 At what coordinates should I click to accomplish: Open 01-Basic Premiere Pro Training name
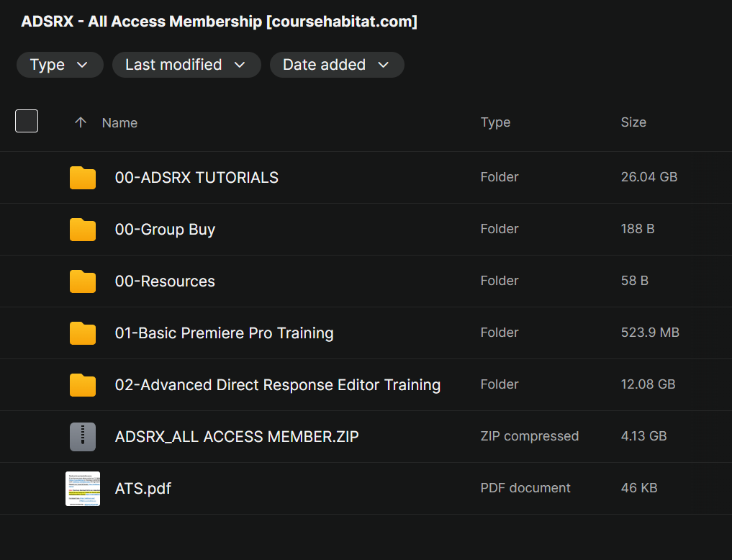pyautogui.click(x=224, y=333)
